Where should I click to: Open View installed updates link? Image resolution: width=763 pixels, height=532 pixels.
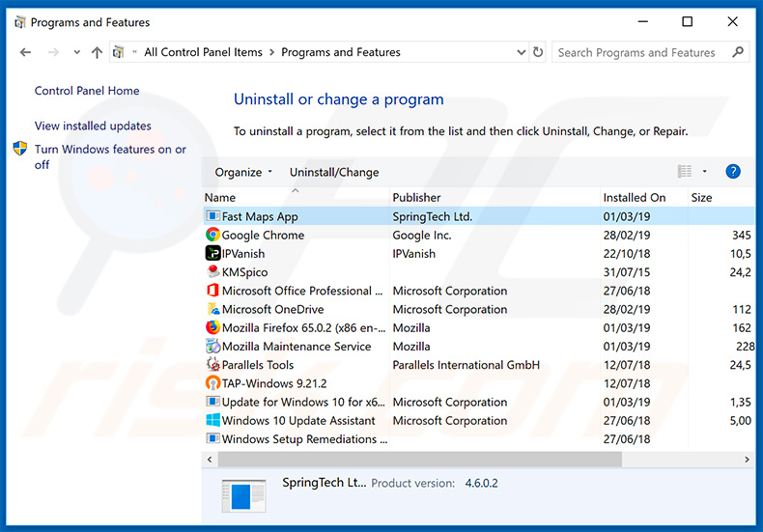(93, 126)
